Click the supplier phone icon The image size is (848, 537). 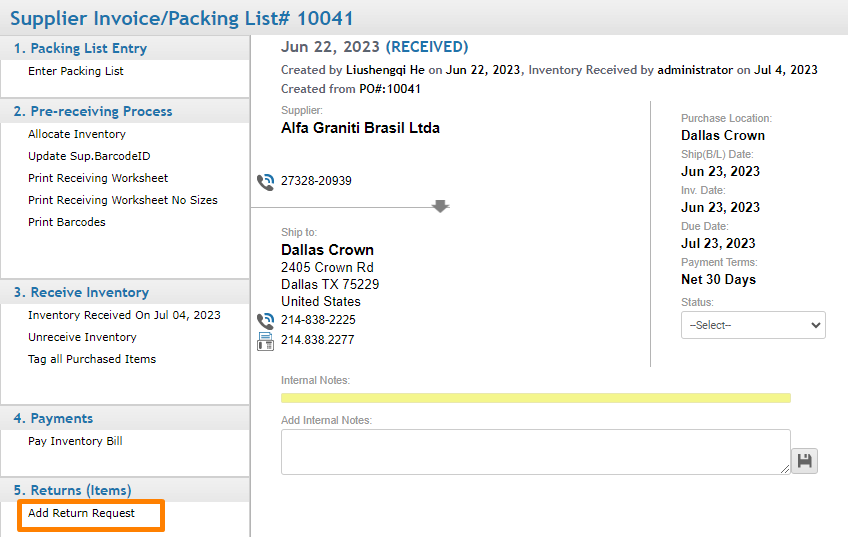coord(265,182)
